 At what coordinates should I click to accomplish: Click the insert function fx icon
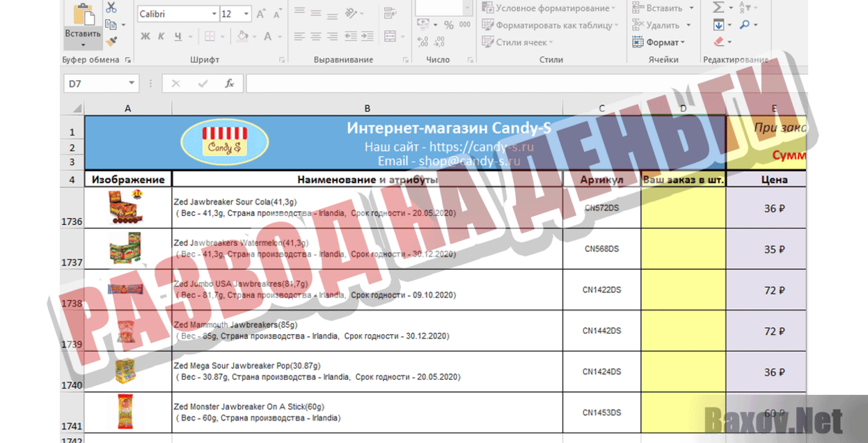point(229,84)
